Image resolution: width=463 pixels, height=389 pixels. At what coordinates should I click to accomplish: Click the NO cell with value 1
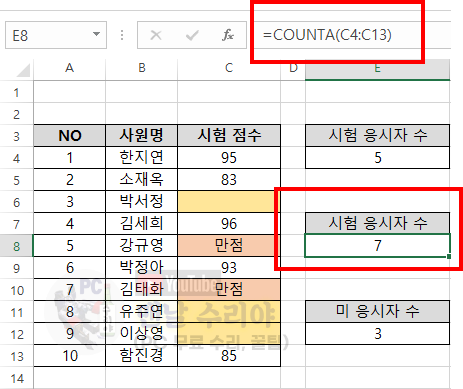point(69,158)
